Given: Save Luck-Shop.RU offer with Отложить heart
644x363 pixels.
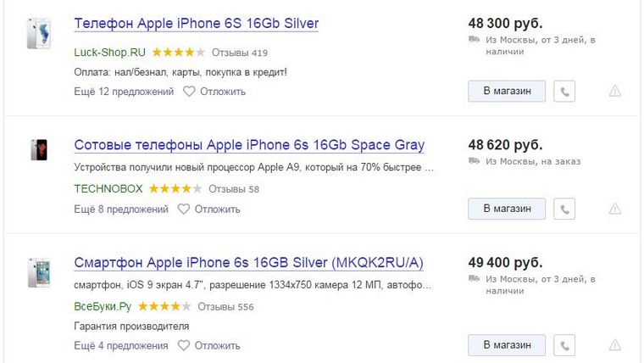Looking at the screenshot, I should coord(189,91).
